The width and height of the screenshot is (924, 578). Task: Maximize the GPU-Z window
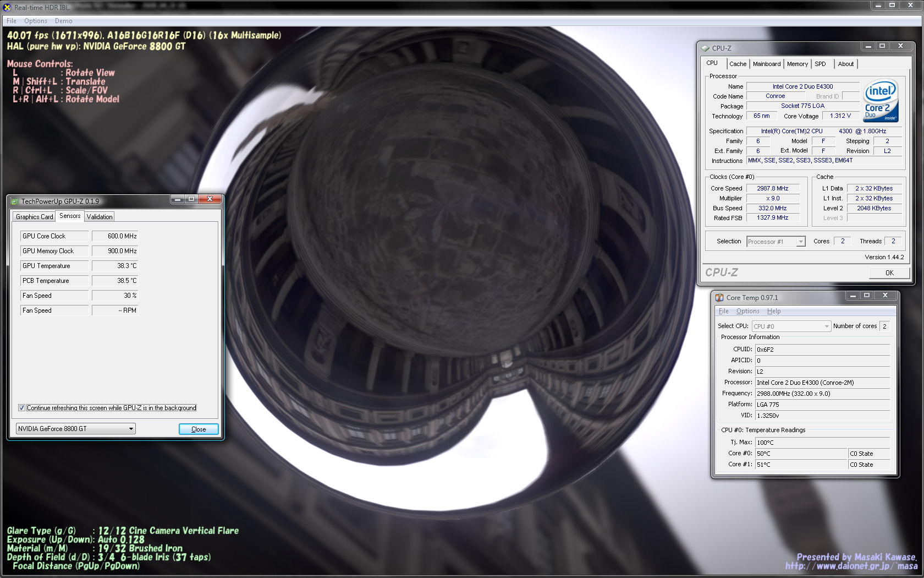(x=191, y=199)
